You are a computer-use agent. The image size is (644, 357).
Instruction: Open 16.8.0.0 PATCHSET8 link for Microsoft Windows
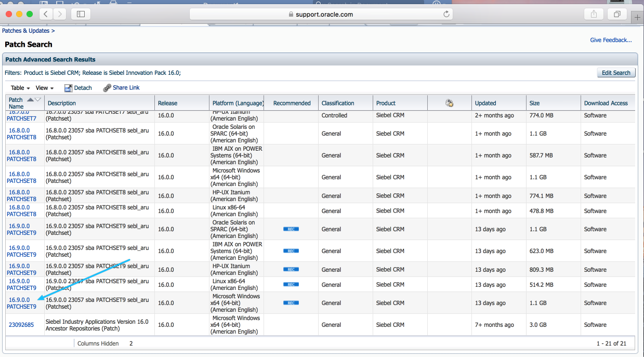click(21, 178)
